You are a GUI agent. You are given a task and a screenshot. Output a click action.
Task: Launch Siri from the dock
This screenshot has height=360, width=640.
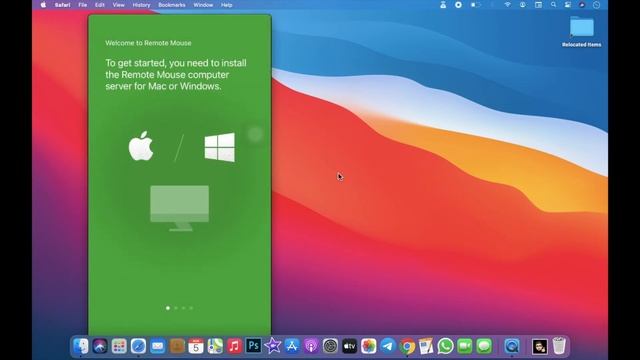coord(100,346)
